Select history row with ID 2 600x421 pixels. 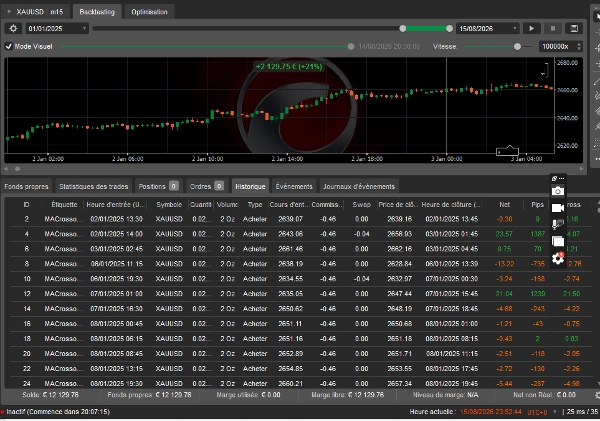point(302,219)
